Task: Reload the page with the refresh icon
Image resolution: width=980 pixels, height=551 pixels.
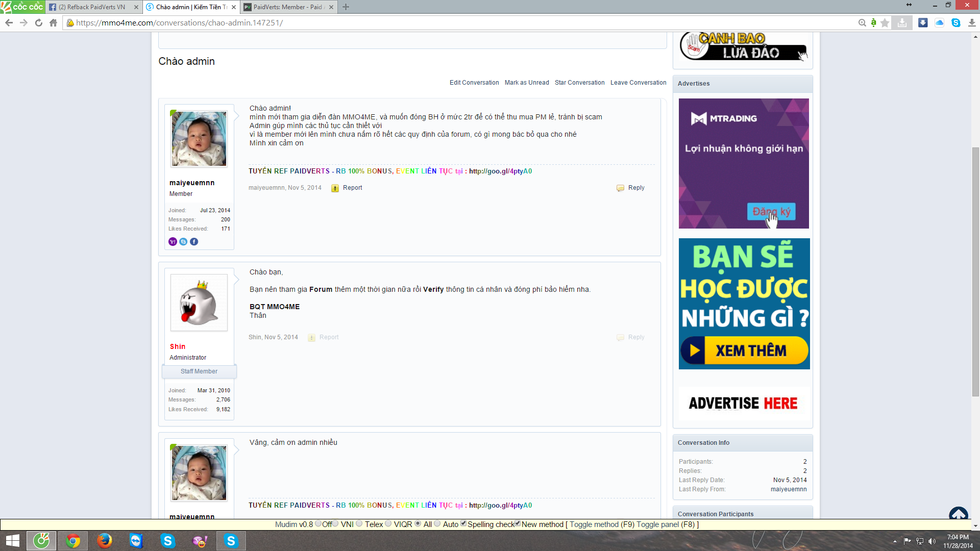Action: pyautogui.click(x=38, y=22)
